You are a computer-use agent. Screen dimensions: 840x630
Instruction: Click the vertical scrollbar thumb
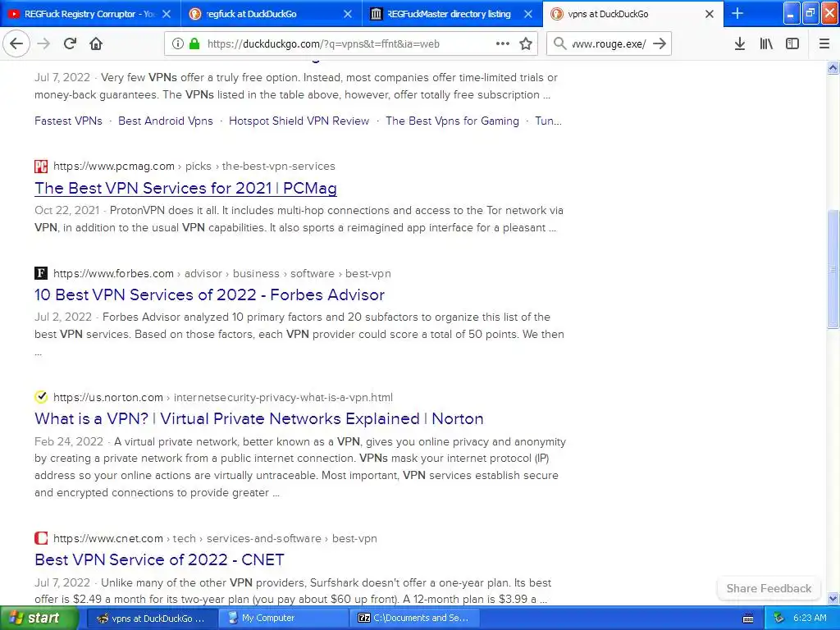point(833,269)
